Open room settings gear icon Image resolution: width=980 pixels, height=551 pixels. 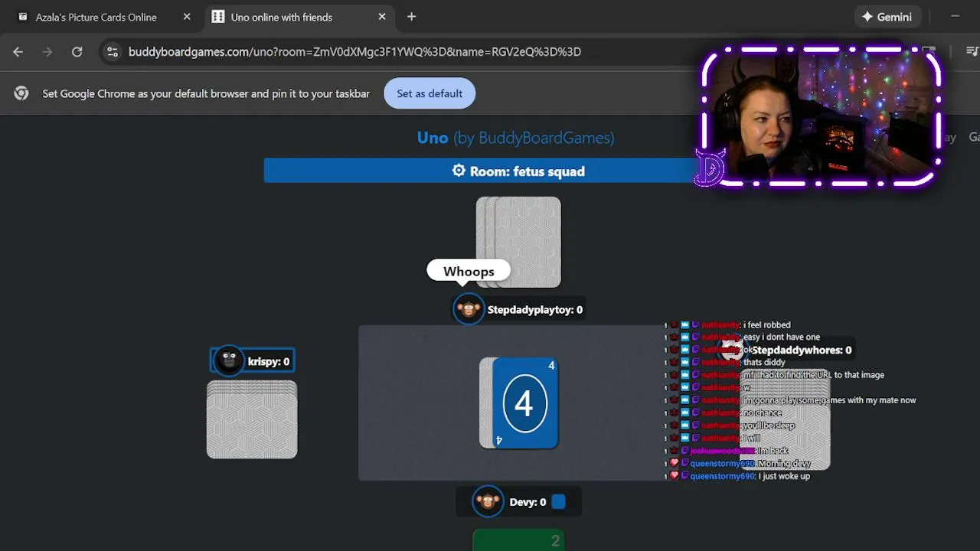coord(459,171)
